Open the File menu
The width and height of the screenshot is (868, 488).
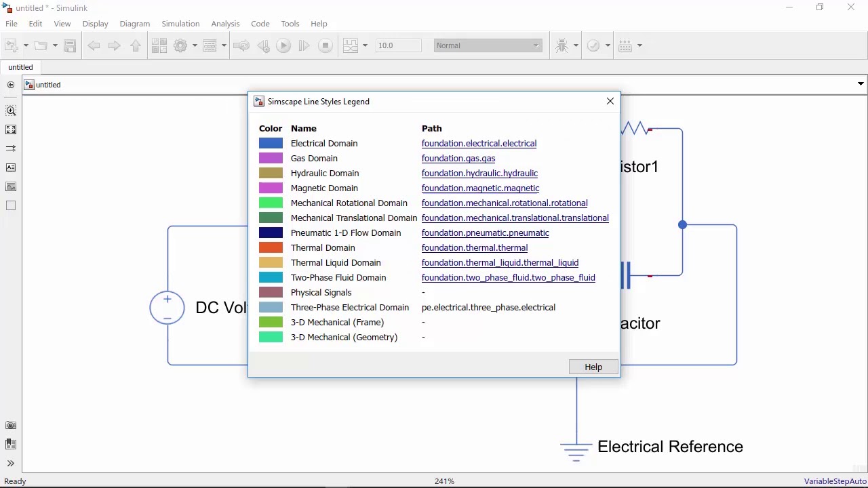pyautogui.click(x=12, y=24)
